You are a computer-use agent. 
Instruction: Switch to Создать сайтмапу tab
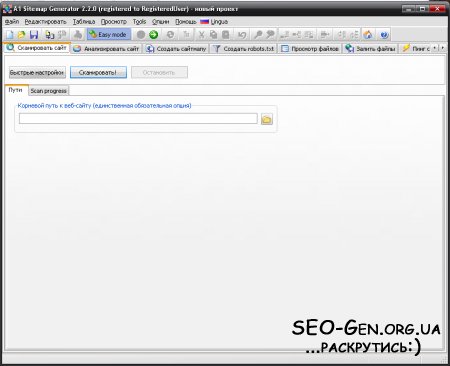pos(176,49)
